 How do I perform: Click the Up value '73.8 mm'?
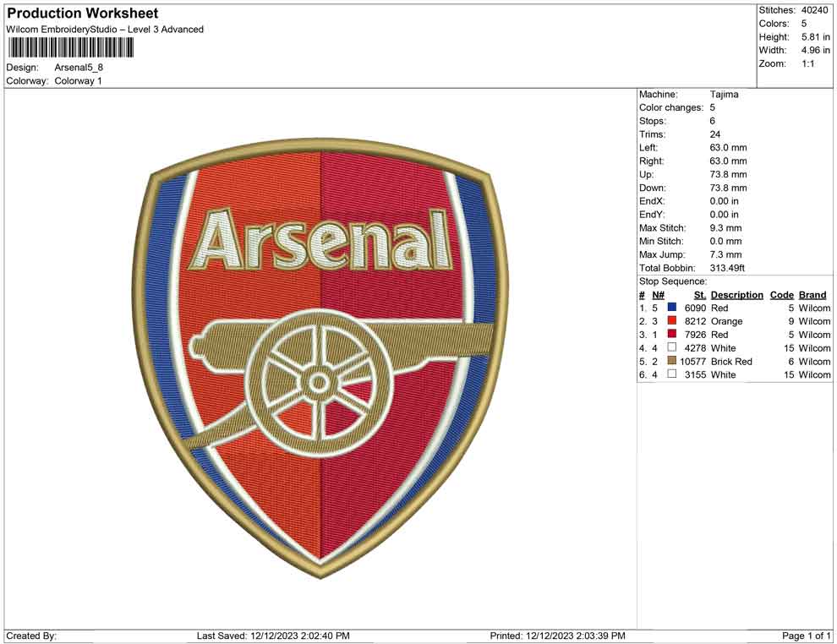pyautogui.click(x=728, y=174)
